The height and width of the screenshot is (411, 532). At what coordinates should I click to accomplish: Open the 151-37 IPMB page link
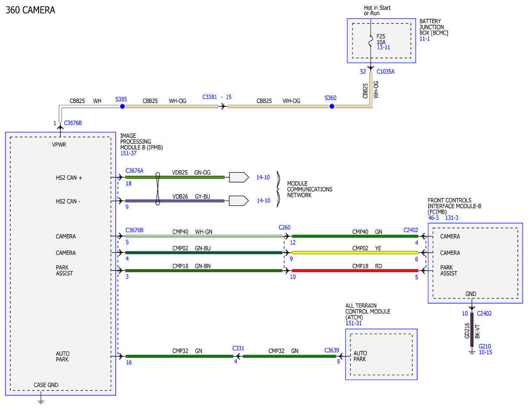pyautogui.click(x=129, y=153)
